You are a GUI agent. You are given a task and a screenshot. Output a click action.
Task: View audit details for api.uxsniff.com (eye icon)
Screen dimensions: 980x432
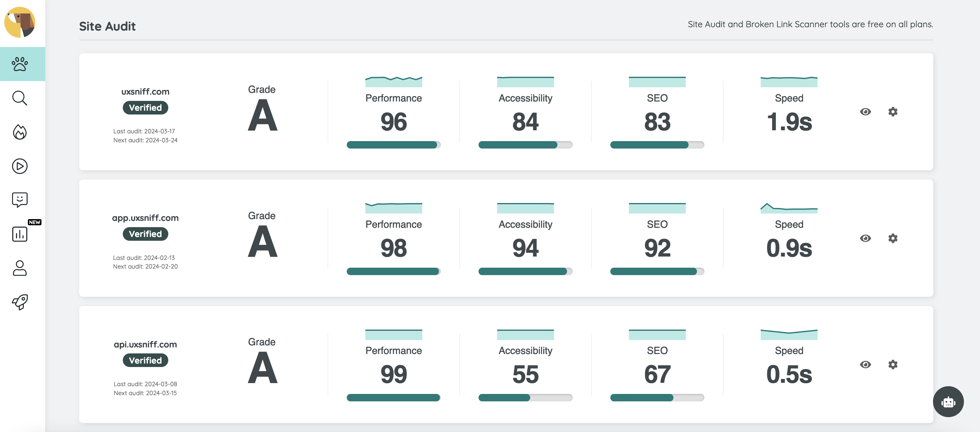pos(865,365)
